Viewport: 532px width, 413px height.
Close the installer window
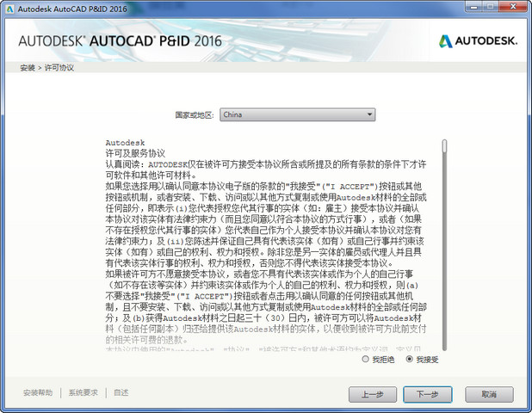513,7
